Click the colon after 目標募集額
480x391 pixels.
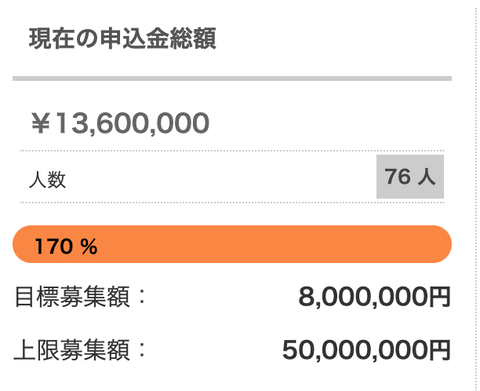pyautogui.click(x=142, y=296)
